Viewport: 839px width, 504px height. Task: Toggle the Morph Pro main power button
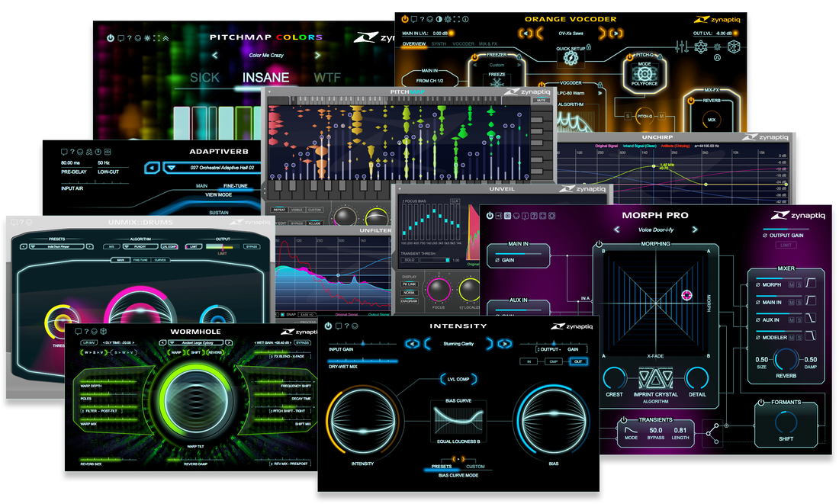click(490, 216)
